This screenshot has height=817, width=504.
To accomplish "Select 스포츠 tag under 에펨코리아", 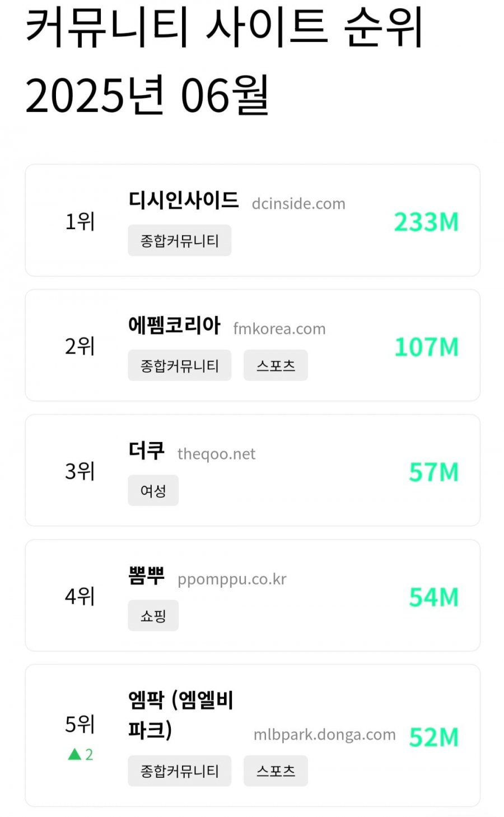I will point(276,365).
